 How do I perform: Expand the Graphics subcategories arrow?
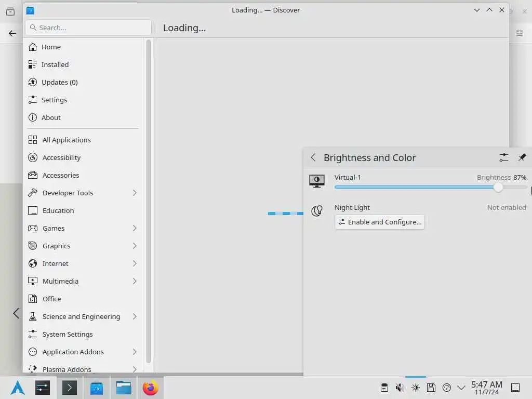[135, 246]
